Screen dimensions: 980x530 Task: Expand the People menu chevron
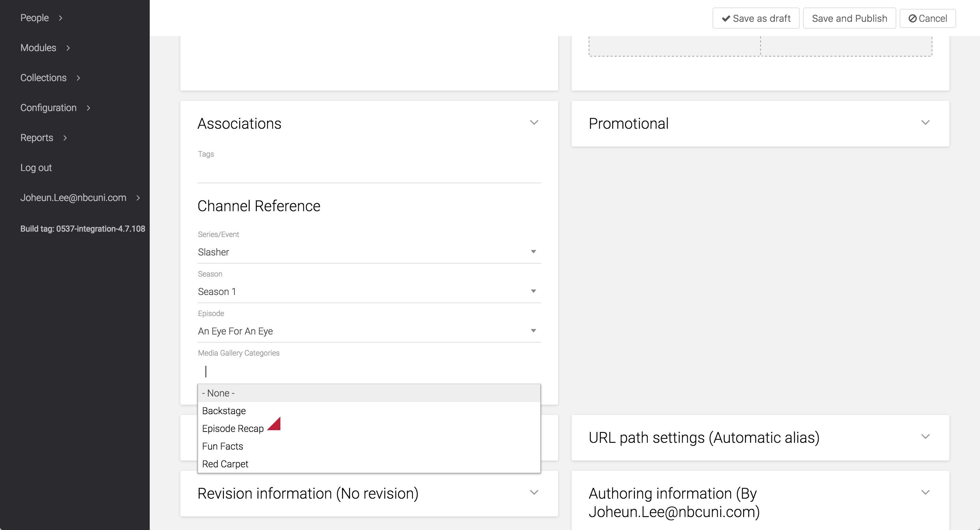pyautogui.click(x=61, y=18)
